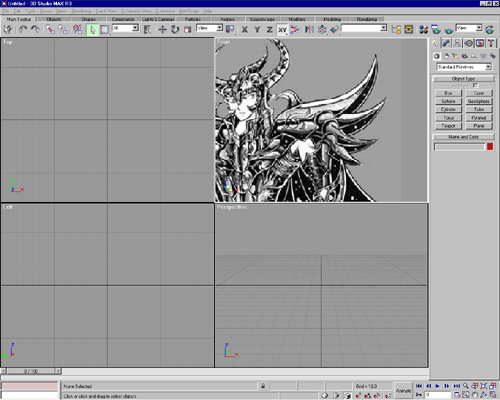Open the Hierarchy command panel tab
The height and width of the screenshot is (400, 500).
click(x=457, y=43)
